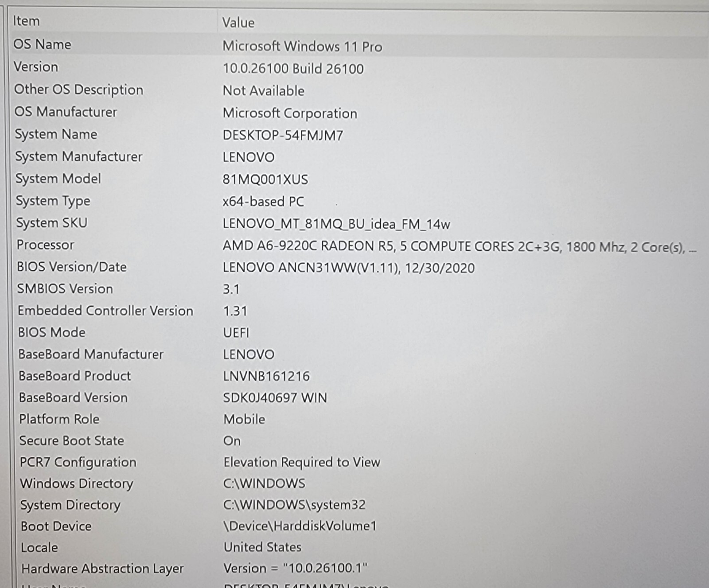
Task: Click the Value column header
Action: click(238, 23)
